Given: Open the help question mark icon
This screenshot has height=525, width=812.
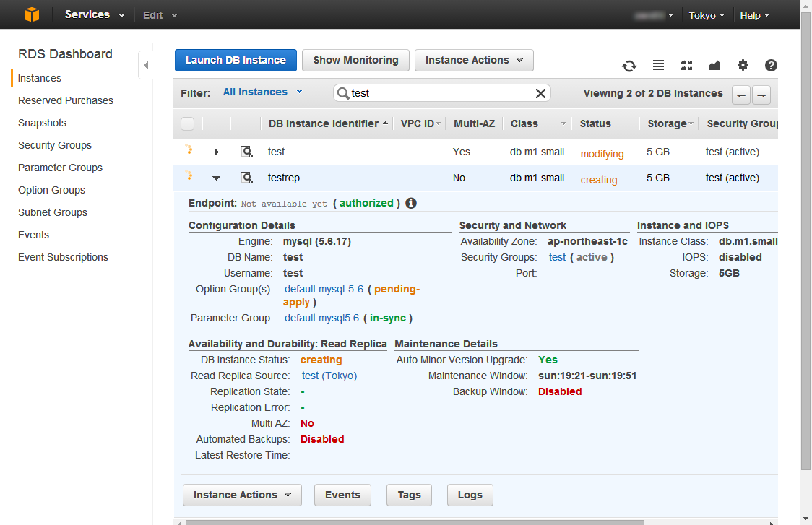Looking at the screenshot, I should click(771, 65).
